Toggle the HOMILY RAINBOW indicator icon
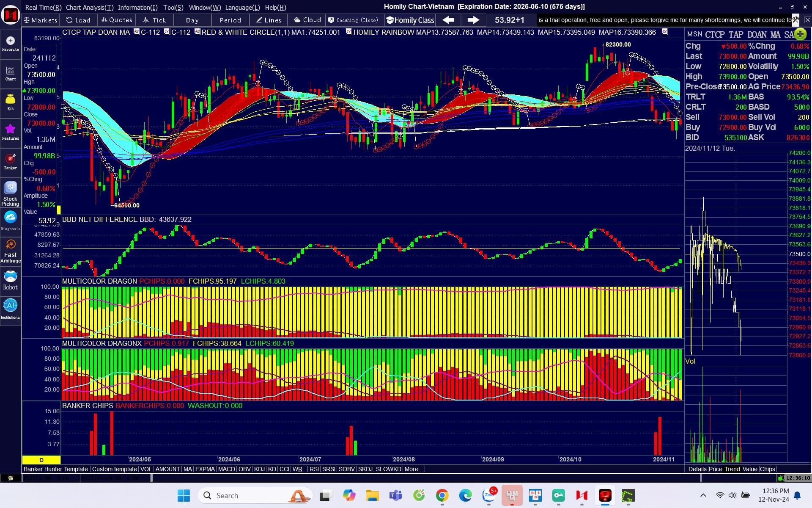 (x=348, y=32)
